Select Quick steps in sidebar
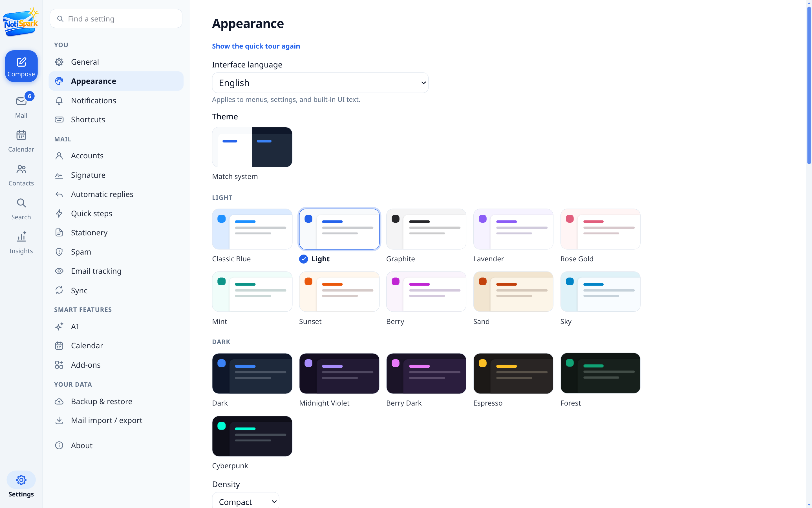Screen dimensions: 812x508 point(116,213)
